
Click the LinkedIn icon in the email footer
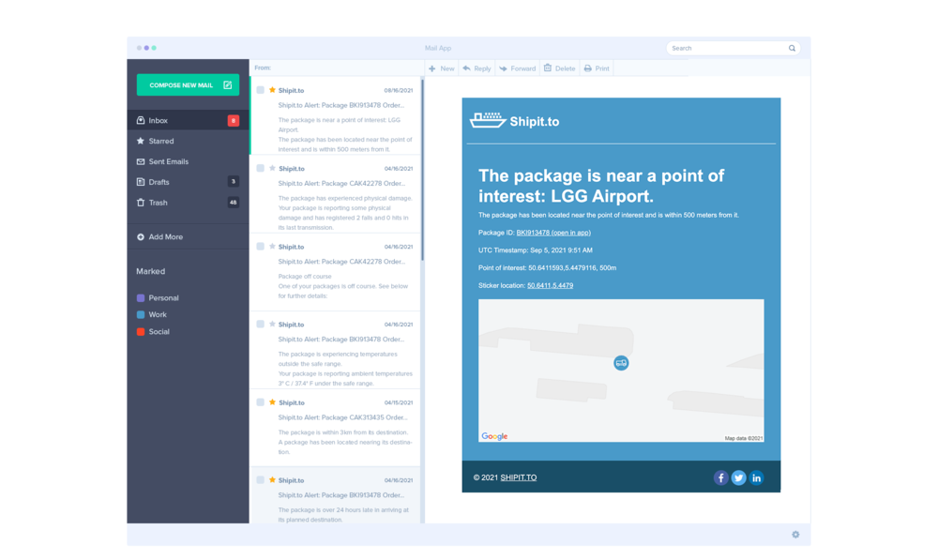[756, 477]
